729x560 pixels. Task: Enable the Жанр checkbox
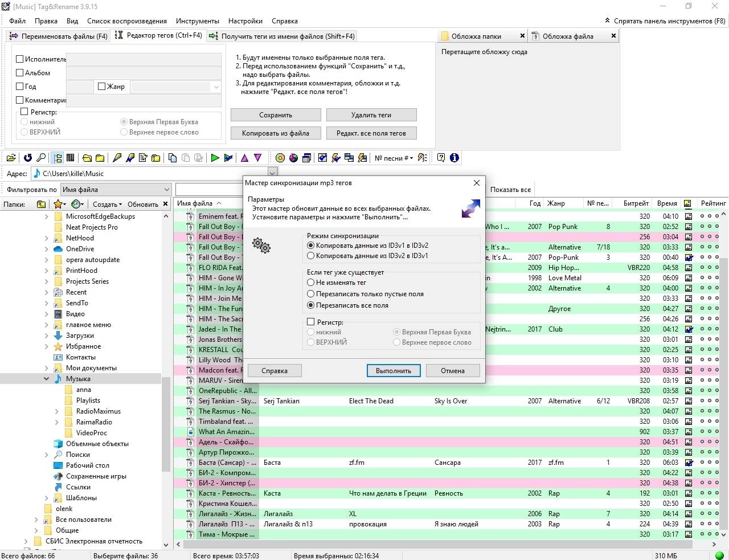point(102,87)
